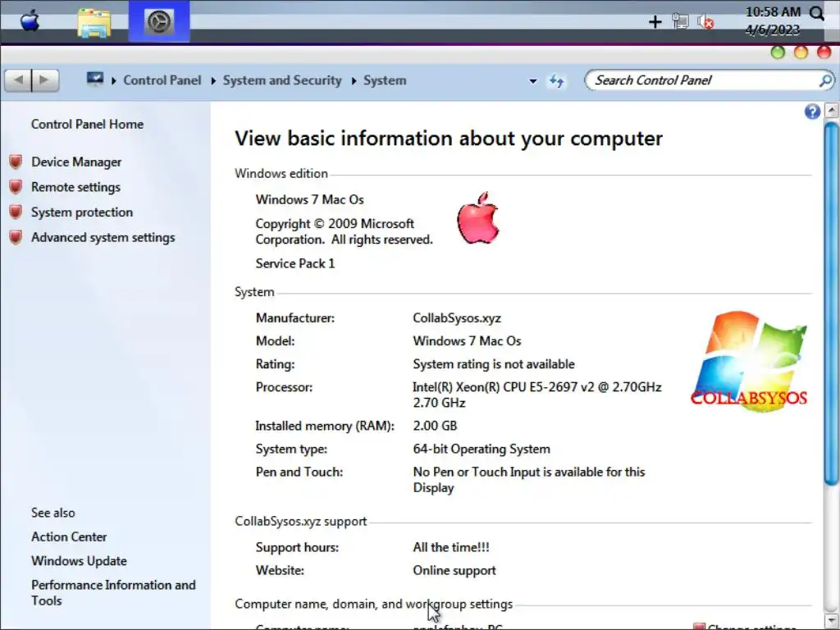840x630 pixels.
Task: Click System rating is not available
Action: 493,364
